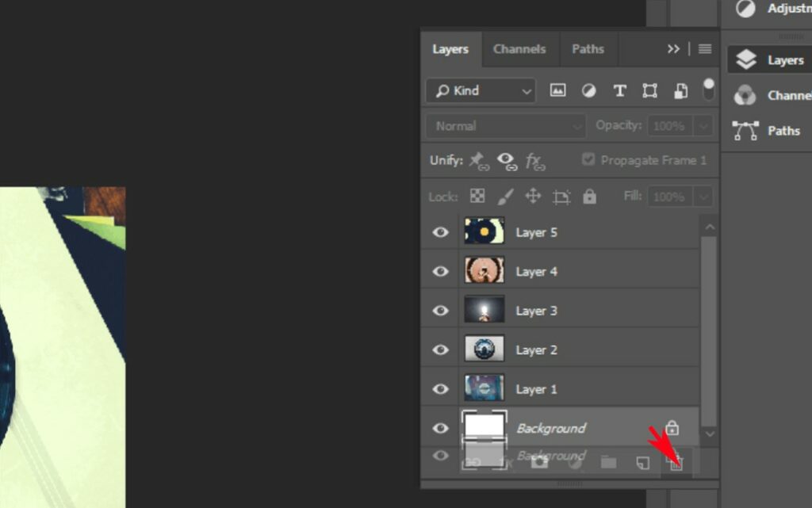Toggle visibility of Layer 3

tap(440, 311)
